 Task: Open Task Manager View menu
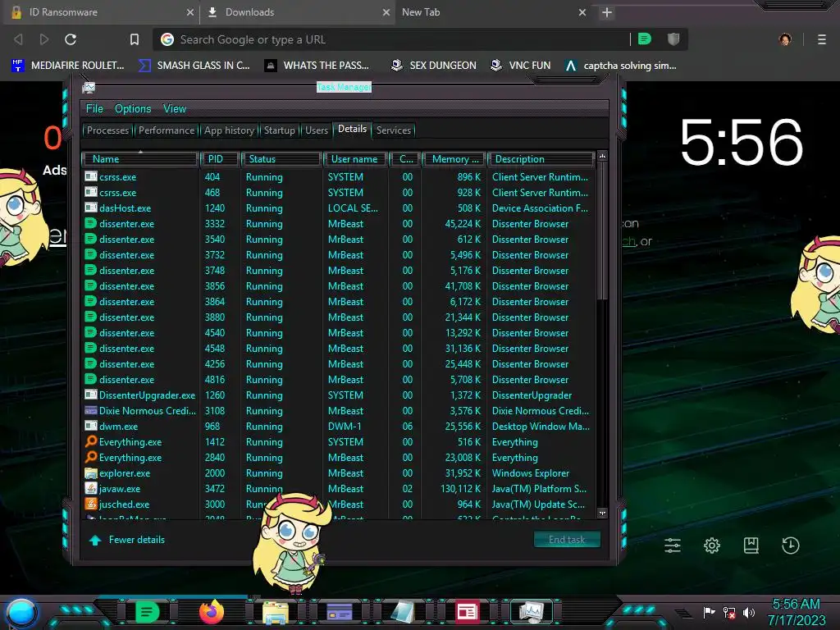tap(175, 109)
